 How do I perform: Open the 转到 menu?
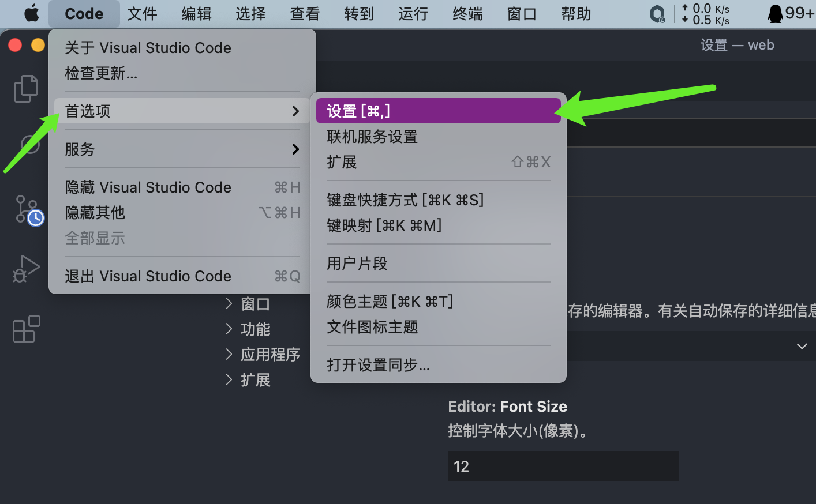360,14
